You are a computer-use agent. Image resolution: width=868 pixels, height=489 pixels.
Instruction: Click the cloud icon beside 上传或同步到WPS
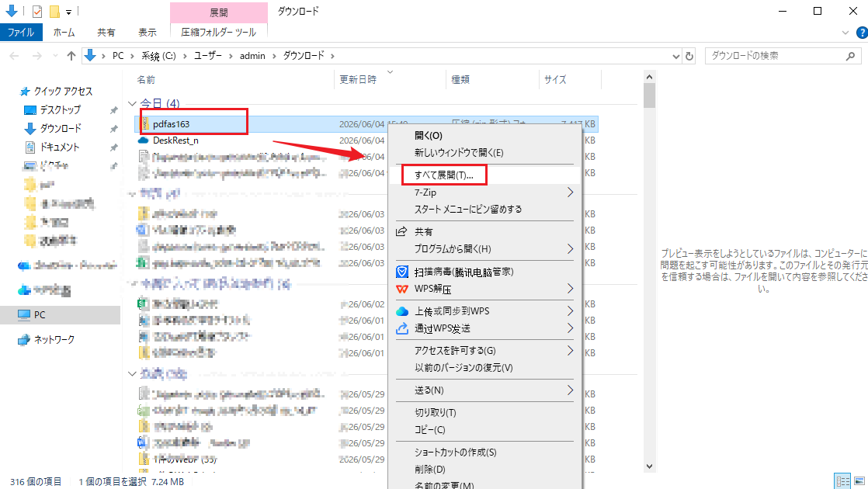[x=402, y=311]
